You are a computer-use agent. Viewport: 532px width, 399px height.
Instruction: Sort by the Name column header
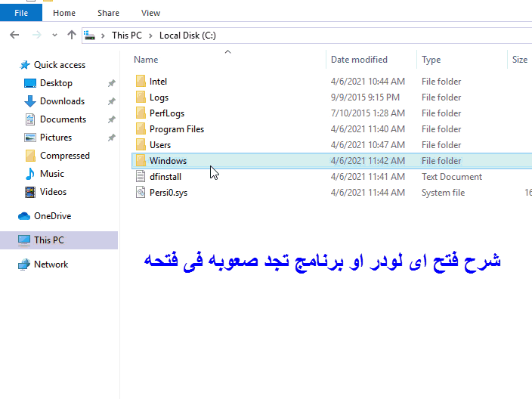(146, 60)
